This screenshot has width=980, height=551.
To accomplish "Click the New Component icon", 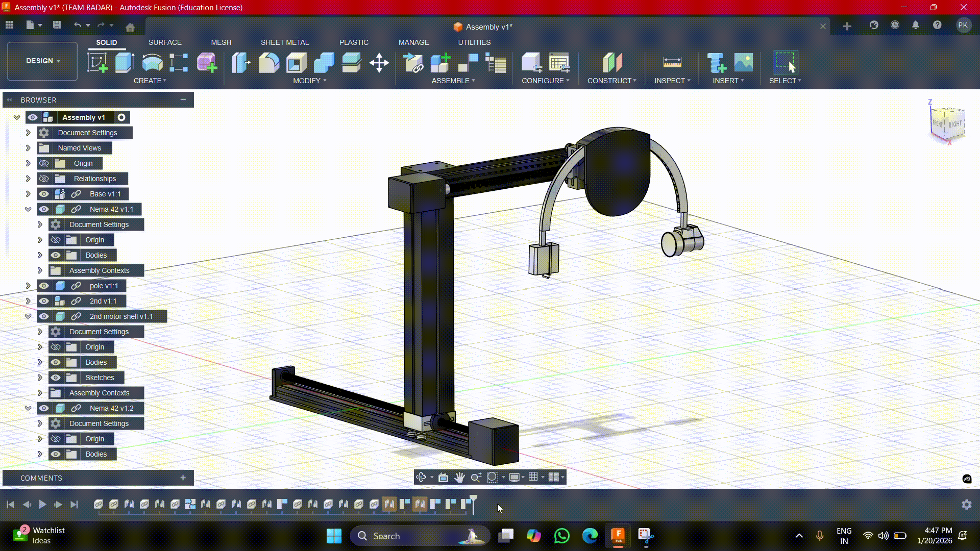I will (440, 63).
